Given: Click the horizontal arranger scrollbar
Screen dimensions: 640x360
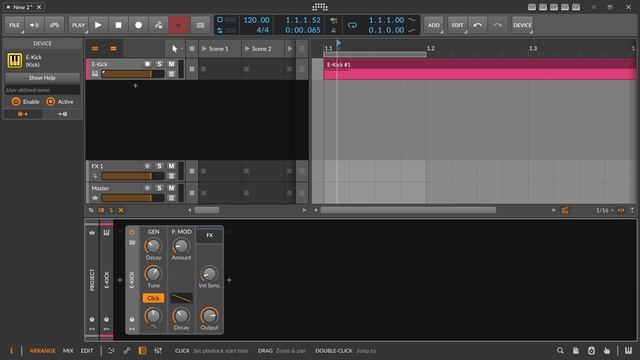Looking at the screenshot, I should point(408,210).
